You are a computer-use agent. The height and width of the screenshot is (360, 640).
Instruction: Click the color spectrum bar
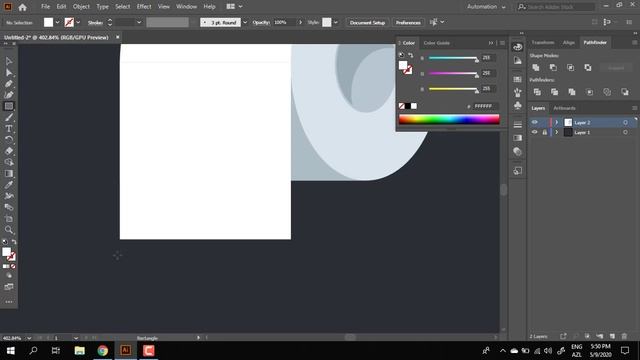coord(449,119)
